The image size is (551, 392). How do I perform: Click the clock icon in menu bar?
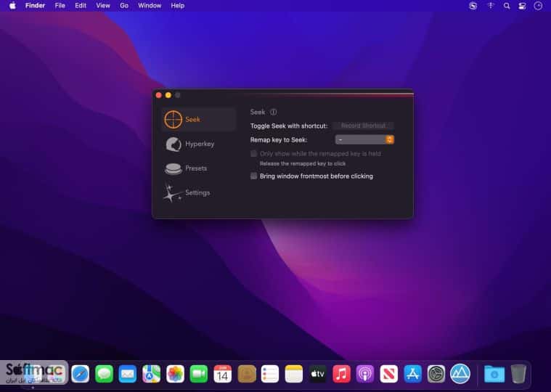(x=538, y=6)
